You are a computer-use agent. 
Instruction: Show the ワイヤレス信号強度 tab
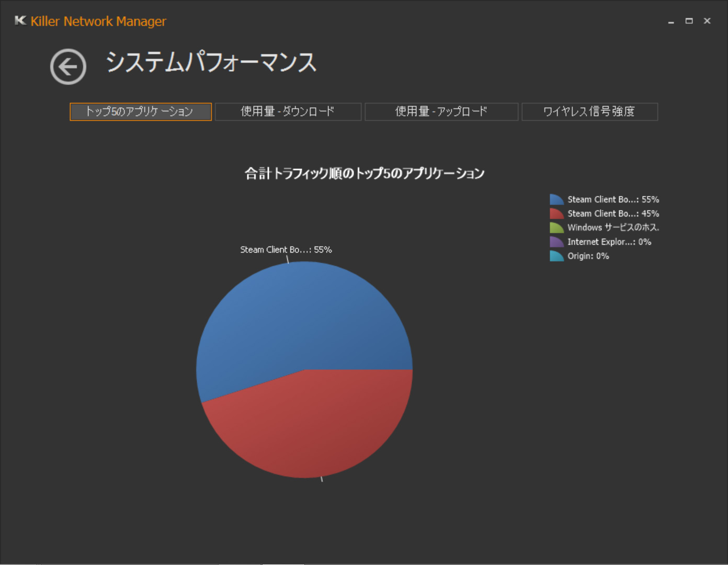click(589, 111)
